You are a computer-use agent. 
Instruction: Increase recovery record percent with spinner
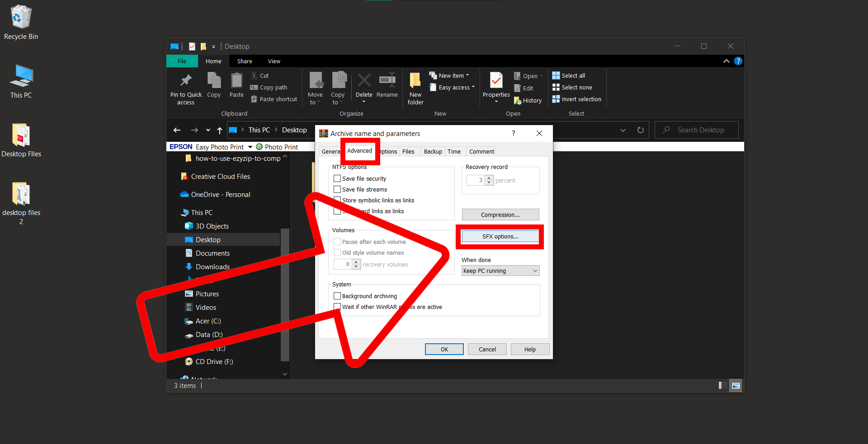point(489,178)
